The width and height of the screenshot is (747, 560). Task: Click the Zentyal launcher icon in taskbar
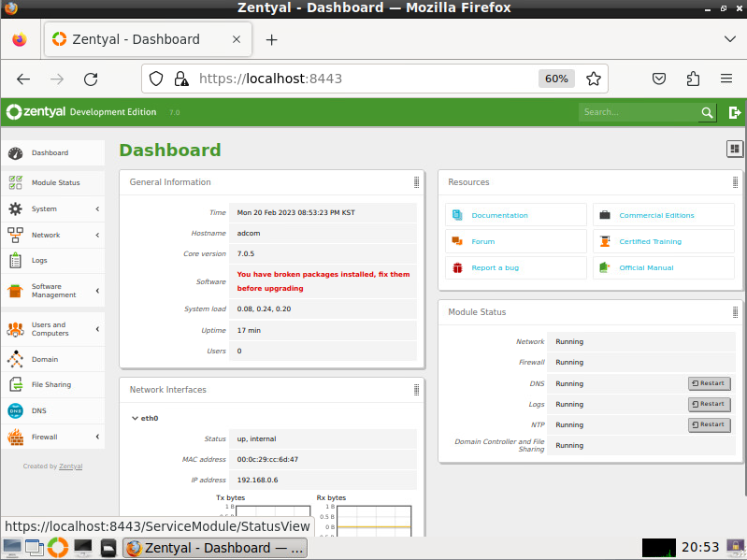(58, 548)
